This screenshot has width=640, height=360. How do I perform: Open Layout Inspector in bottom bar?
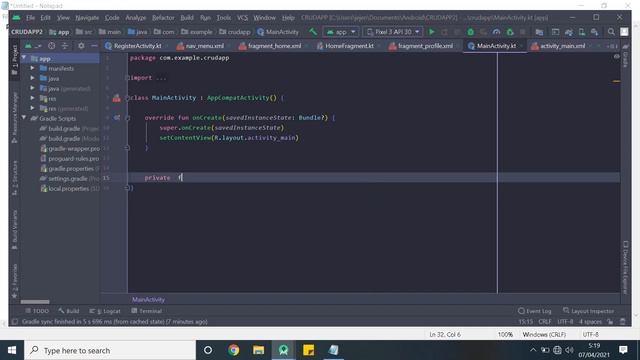[x=588, y=311]
